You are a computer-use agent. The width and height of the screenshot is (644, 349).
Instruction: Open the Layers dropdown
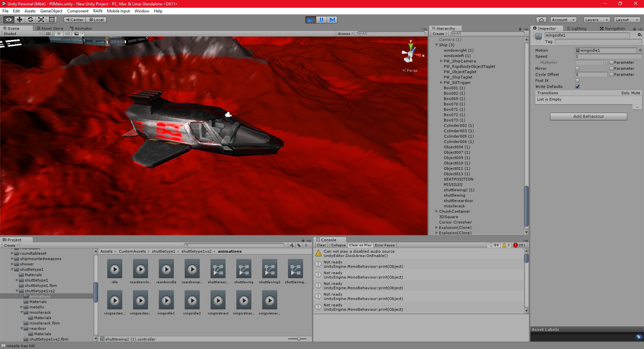click(597, 20)
